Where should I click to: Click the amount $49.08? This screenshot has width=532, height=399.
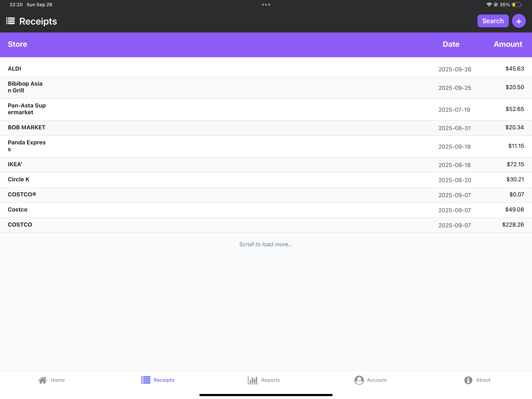point(514,210)
